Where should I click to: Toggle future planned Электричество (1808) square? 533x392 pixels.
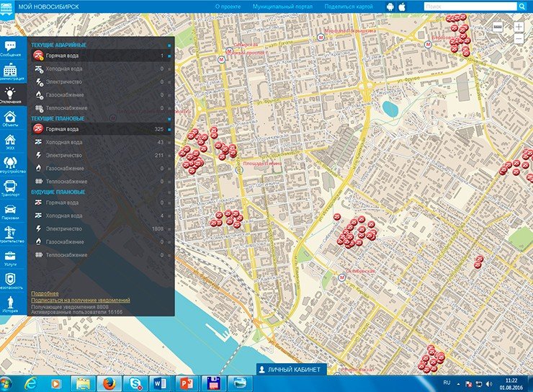coord(169,229)
